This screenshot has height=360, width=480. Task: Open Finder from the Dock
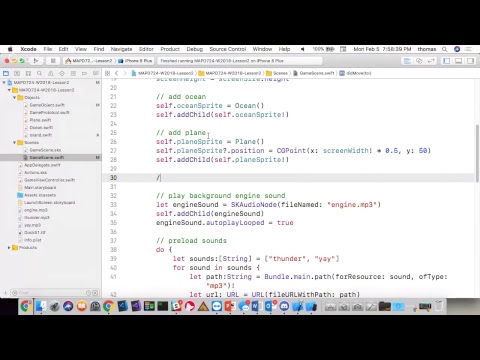[x=40, y=306]
